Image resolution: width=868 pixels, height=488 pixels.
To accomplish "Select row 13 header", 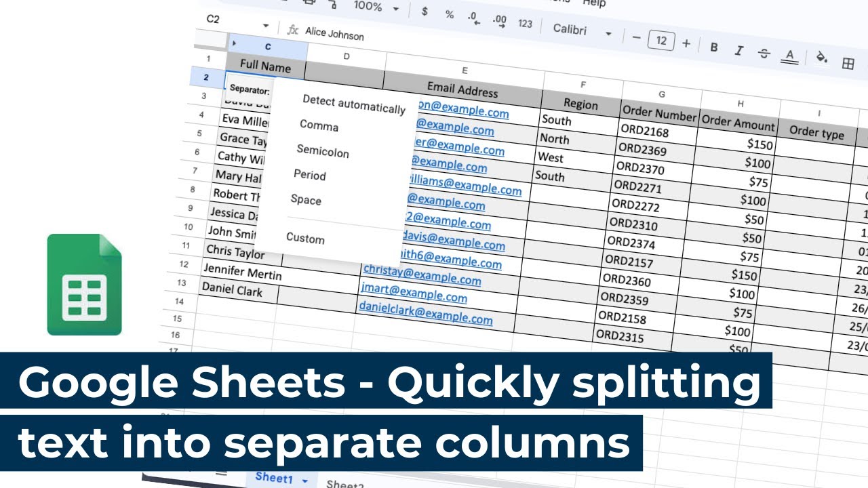I will tap(180, 283).
